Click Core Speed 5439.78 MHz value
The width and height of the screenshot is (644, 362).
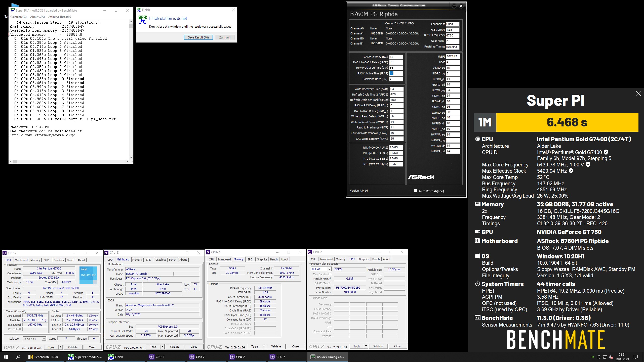35,315
